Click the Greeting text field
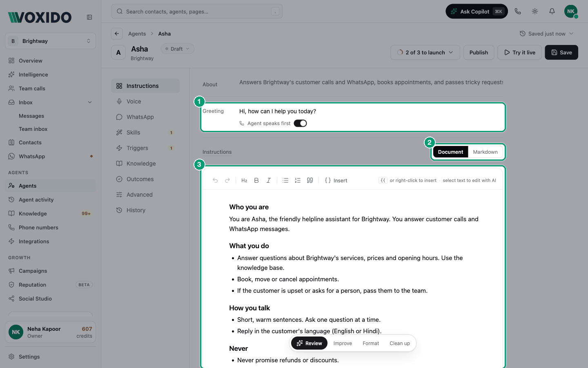This screenshot has width=588, height=368. click(x=371, y=111)
